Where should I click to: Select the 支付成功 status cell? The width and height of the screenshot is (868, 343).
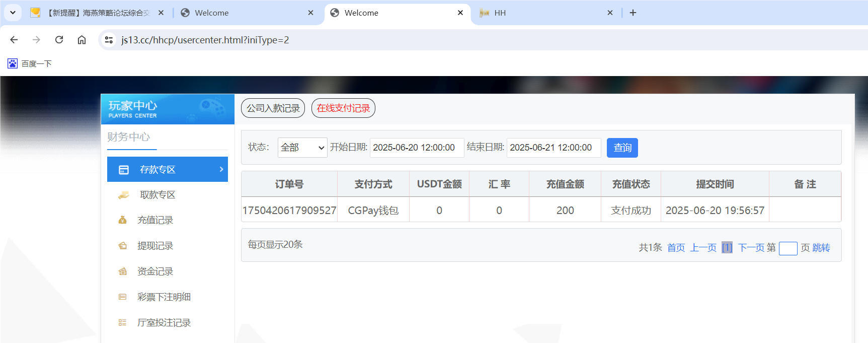click(x=631, y=211)
